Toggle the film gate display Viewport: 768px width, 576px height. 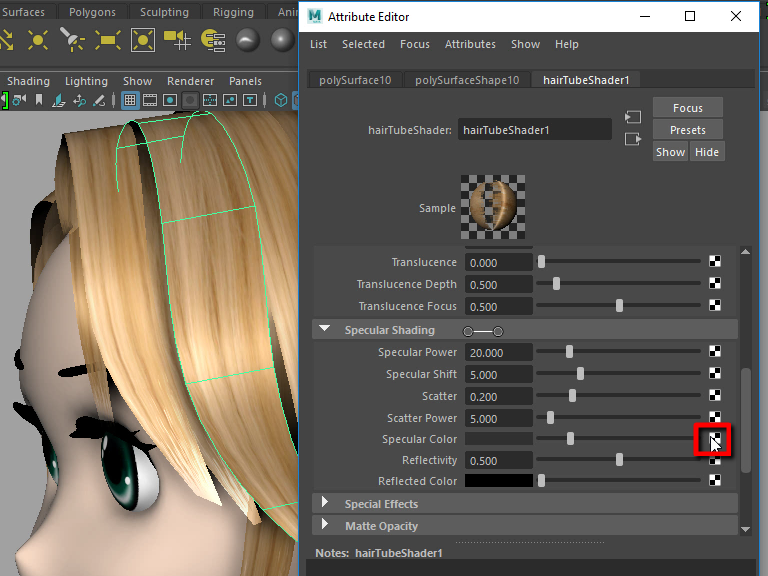coord(150,100)
